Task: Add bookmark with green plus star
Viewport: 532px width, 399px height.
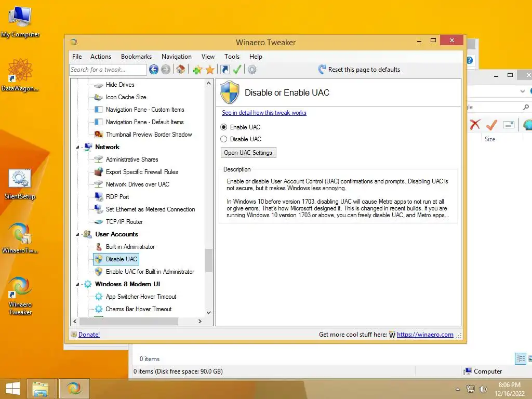Action: [x=197, y=70]
